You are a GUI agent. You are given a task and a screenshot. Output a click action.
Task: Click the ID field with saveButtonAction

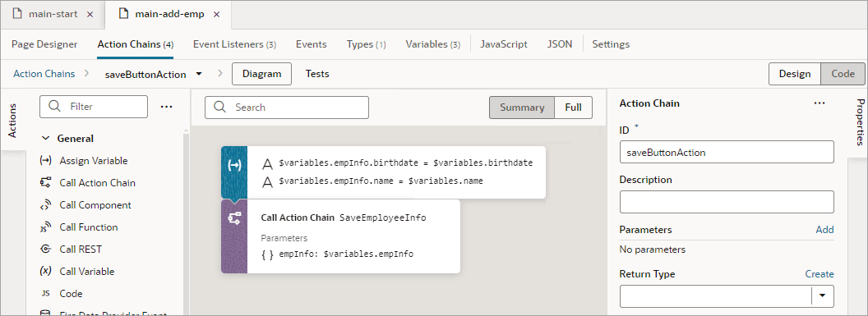tap(727, 152)
